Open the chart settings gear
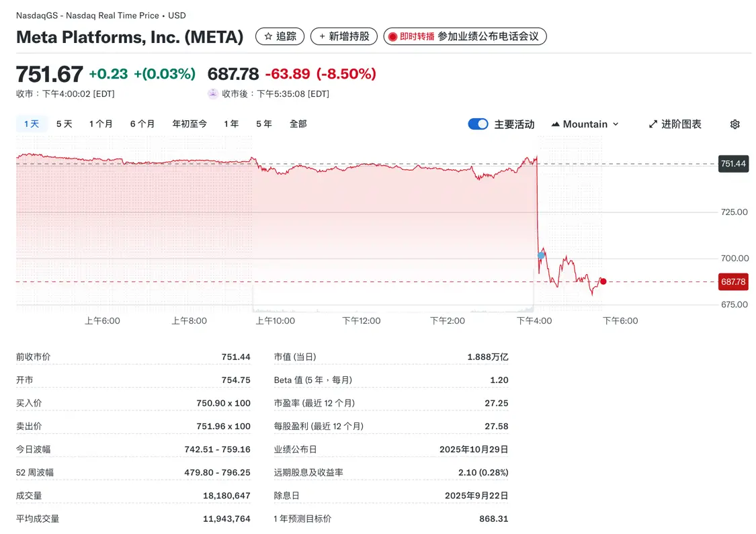The width and height of the screenshot is (756, 534). coord(734,124)
